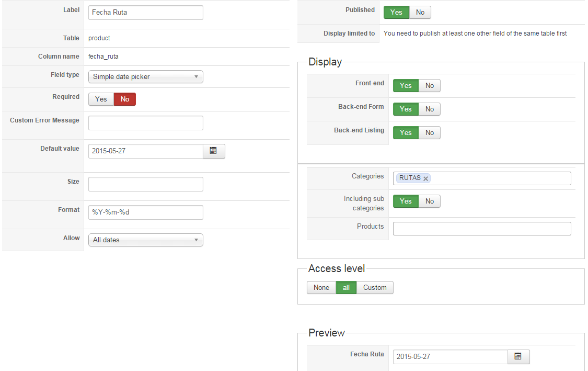588x371 pixels.
Task: Open calendar picker beside Default value
Action: coord(213,151)
